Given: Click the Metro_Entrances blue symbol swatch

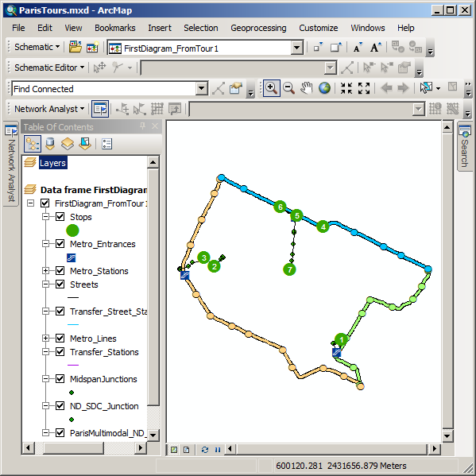Looking at the screenshot, I should tap(71, 257).
